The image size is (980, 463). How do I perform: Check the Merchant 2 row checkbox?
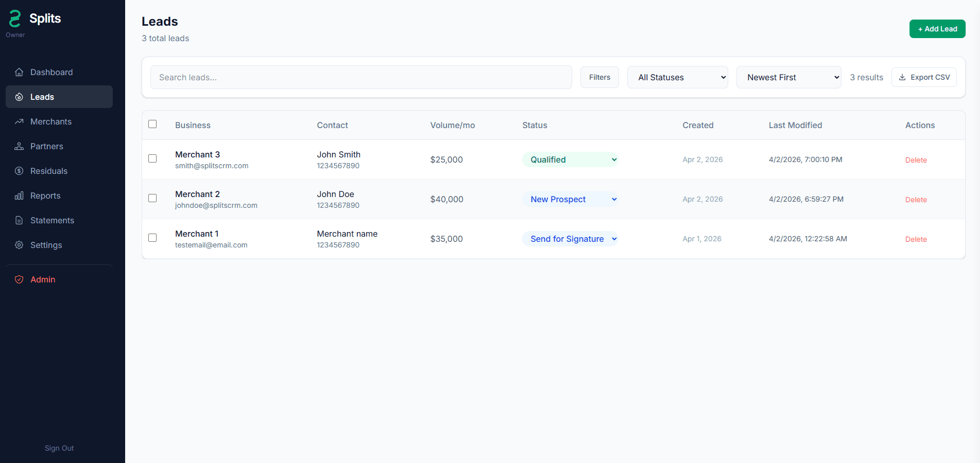pos(152,198)
